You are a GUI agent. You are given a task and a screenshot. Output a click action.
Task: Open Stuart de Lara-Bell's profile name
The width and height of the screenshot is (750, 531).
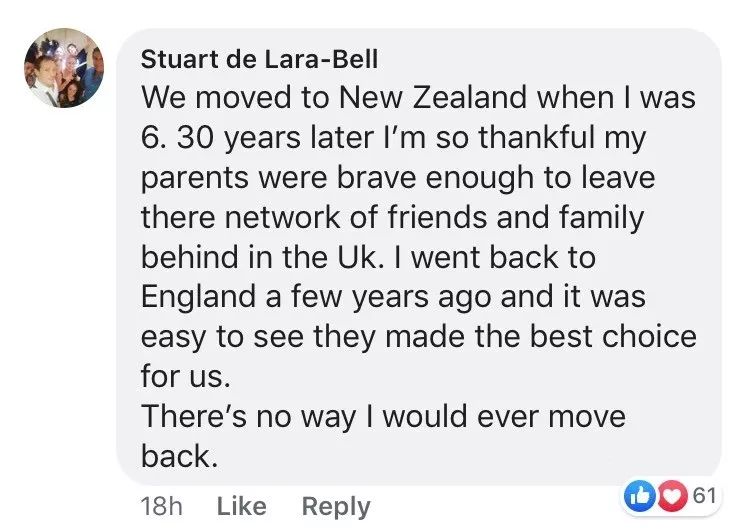tap(259, 59)
